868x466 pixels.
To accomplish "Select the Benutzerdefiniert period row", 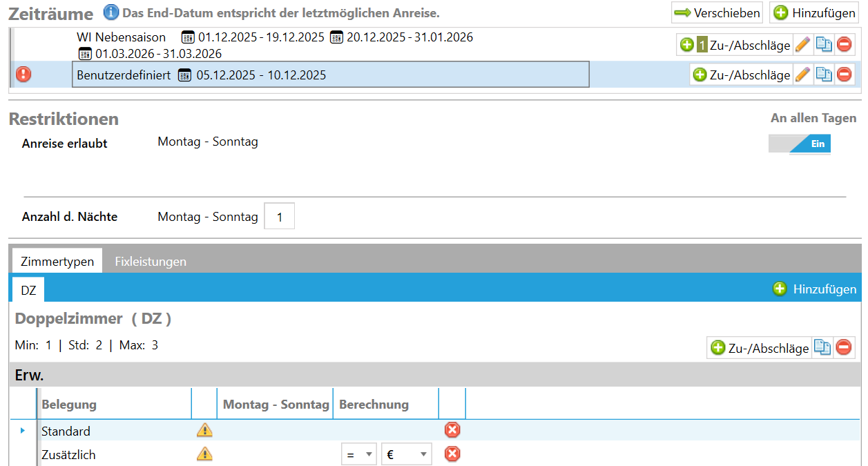I will [x=331, y=75].
